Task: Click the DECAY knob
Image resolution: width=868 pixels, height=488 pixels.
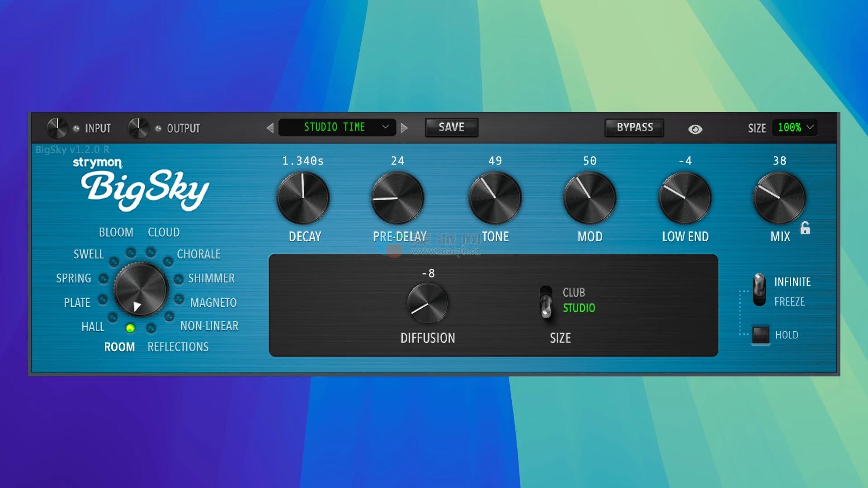Action: point(303,198)
